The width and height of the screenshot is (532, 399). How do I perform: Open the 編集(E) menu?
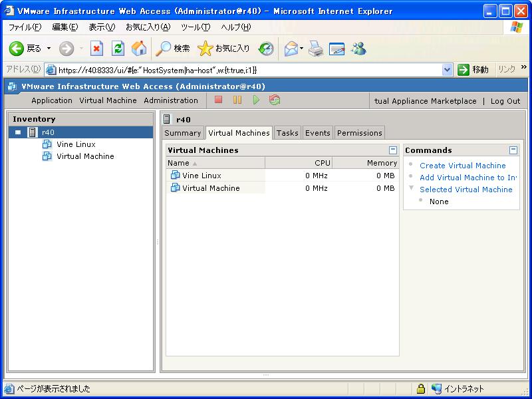click(65, 27)
